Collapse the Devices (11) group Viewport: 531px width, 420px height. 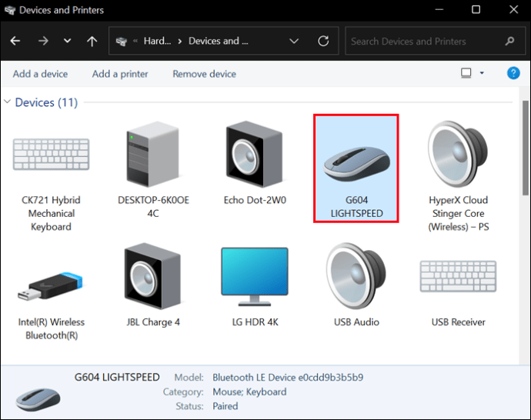(8, 102)
